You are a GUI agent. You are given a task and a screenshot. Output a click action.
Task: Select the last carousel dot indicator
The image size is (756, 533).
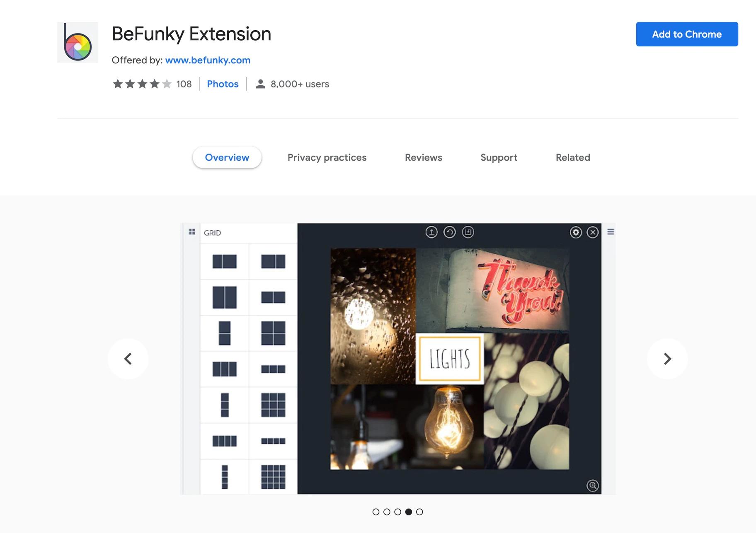tap(419, 512)
